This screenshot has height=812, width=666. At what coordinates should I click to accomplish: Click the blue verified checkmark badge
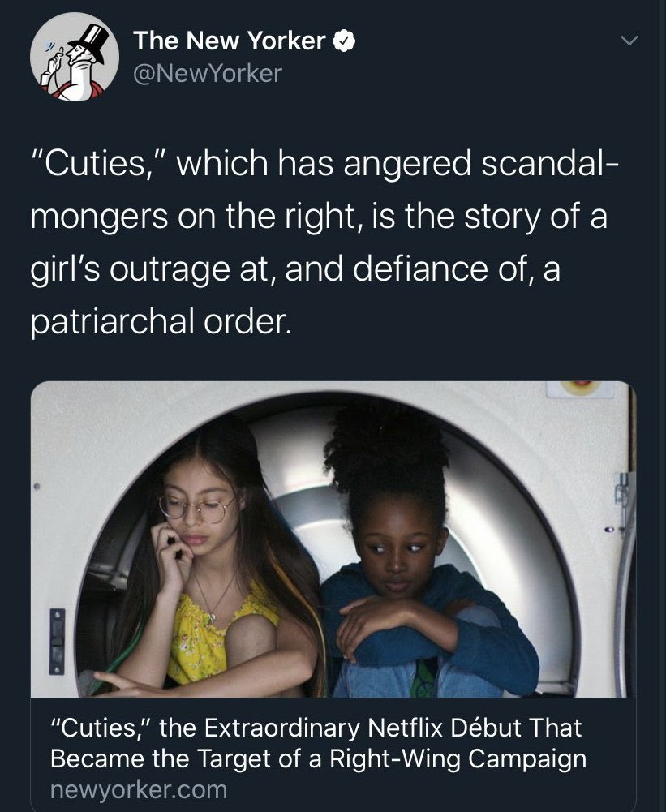(343, 41)
